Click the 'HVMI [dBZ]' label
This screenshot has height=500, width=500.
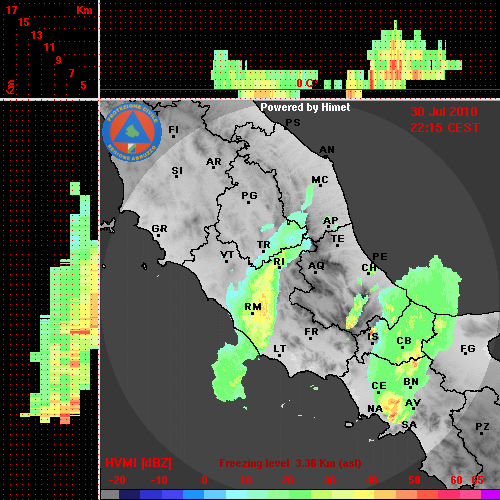[x=138, y=463]
